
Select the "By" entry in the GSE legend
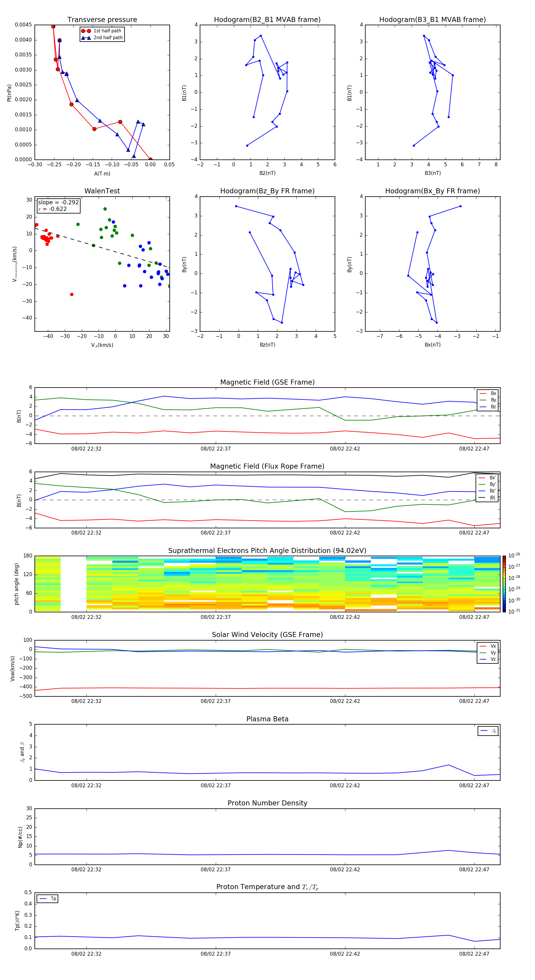488,400
